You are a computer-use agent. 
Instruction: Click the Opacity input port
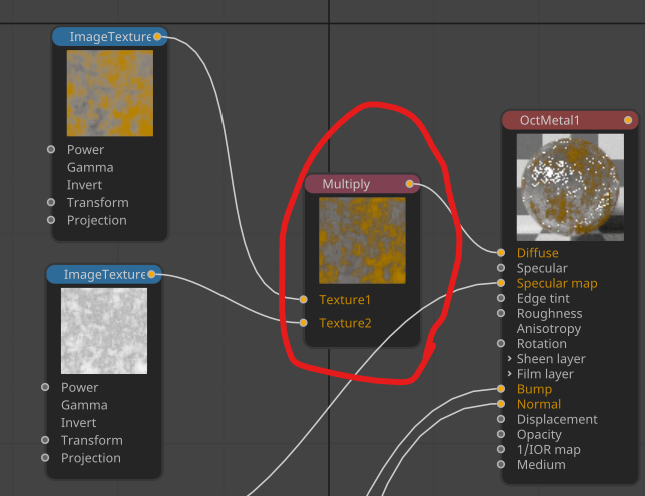(x=501, y=434)
